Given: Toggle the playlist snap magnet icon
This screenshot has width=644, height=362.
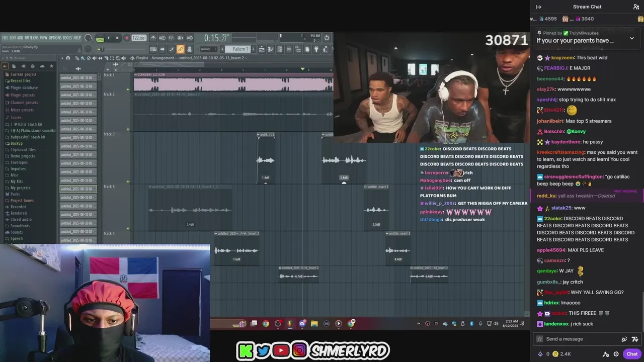Looking at the screenshot, I should click(x=68, y=58).
